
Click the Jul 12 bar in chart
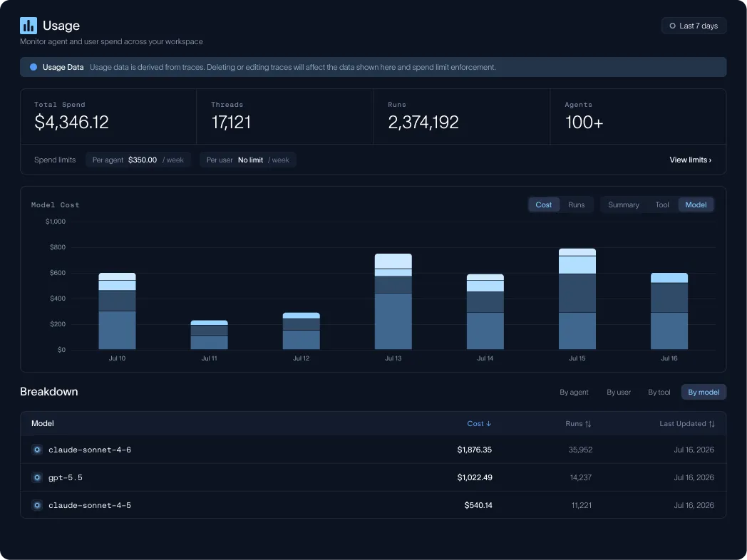(301, 331)
